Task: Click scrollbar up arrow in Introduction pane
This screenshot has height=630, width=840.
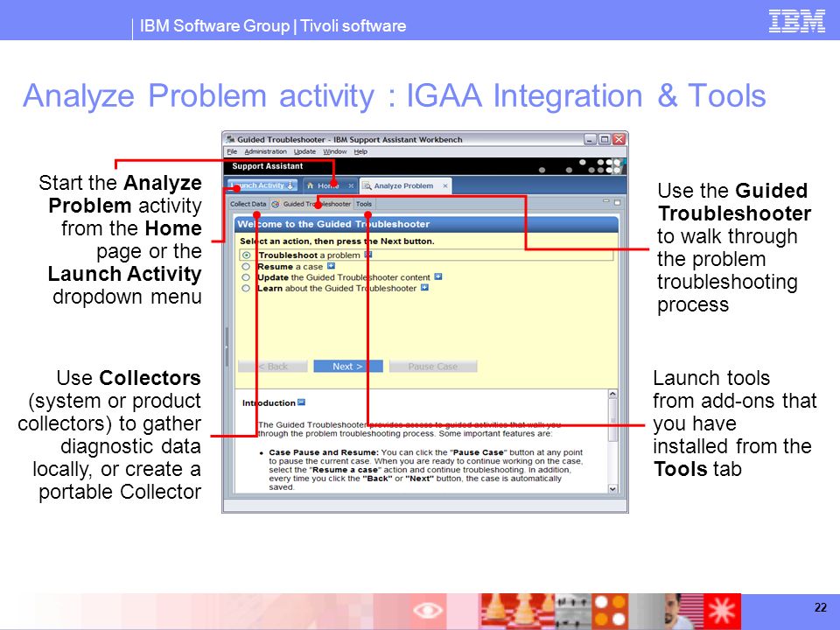Action: 612,395
